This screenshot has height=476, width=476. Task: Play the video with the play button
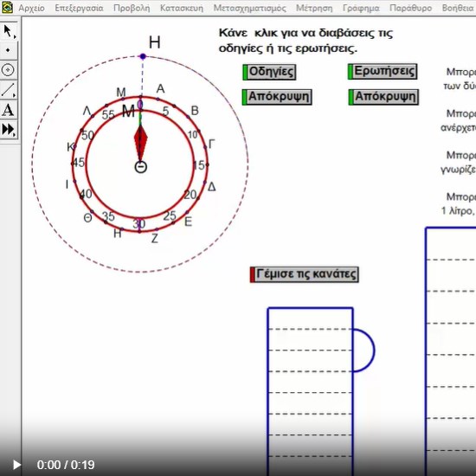point(16,465)
